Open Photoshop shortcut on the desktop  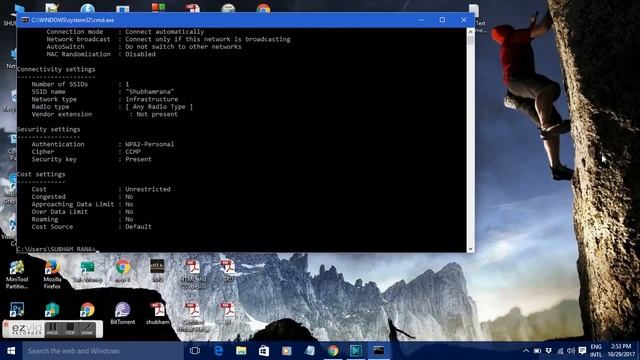[17, 310]
